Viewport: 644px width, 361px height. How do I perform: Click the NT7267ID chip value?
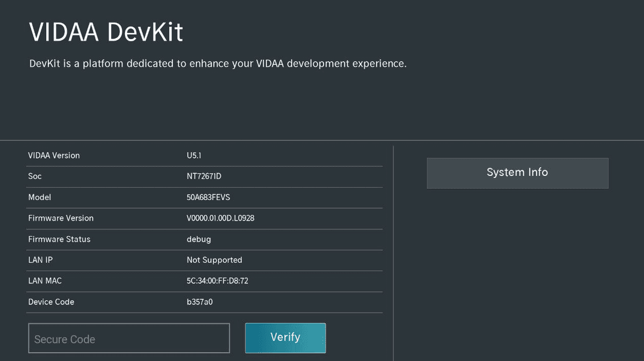pyautogui.click(x=204, y=176)
